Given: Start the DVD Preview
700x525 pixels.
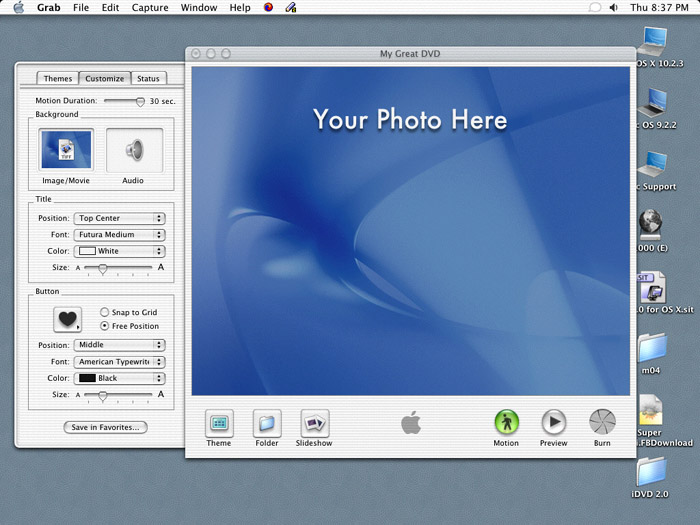Looking at the screenshot, I should [x=553, y=423].
